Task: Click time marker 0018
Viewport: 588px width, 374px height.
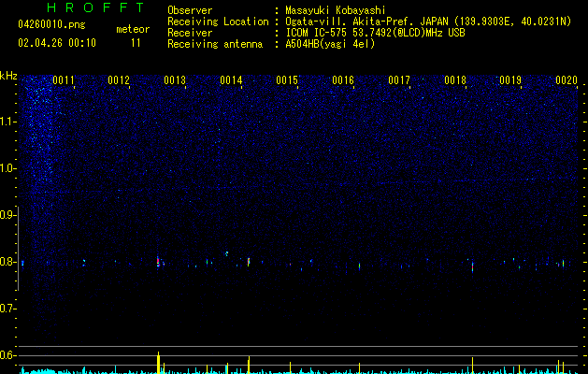Action: click(455, 80)
